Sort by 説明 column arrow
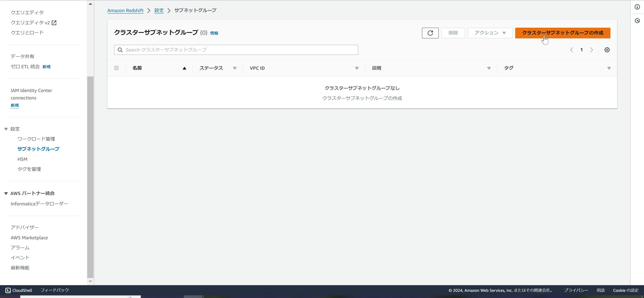This screenshot has height=298, width=644. tap(489, 68)
